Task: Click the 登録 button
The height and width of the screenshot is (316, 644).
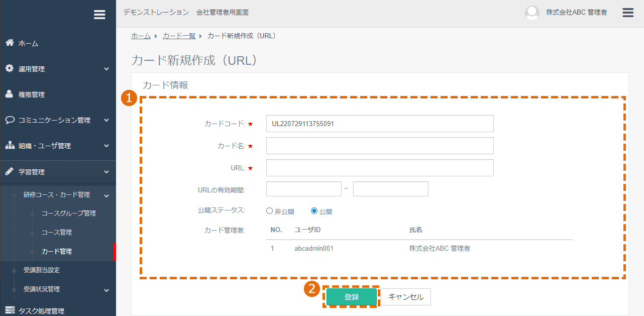Action: [x=352, y=297]
